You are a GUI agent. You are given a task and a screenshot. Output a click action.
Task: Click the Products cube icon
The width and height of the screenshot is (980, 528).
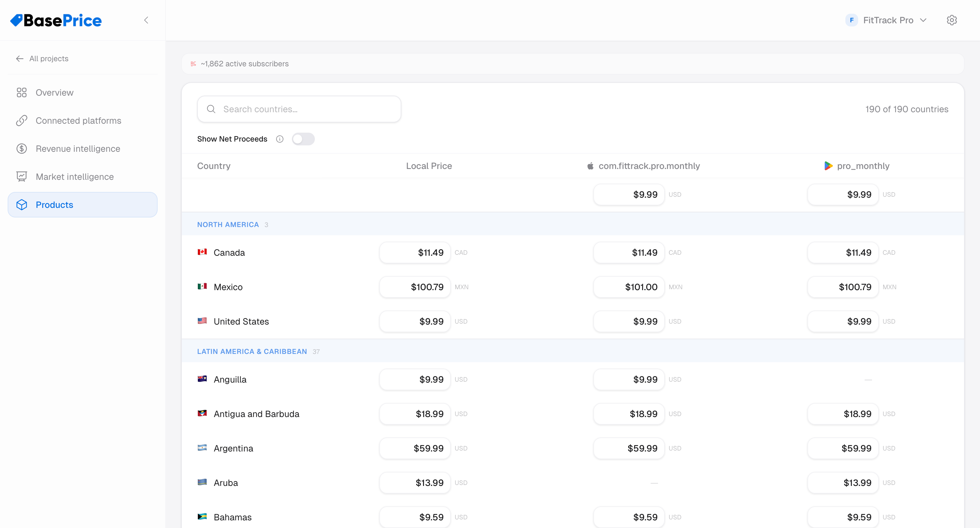[x=22, y=205]
